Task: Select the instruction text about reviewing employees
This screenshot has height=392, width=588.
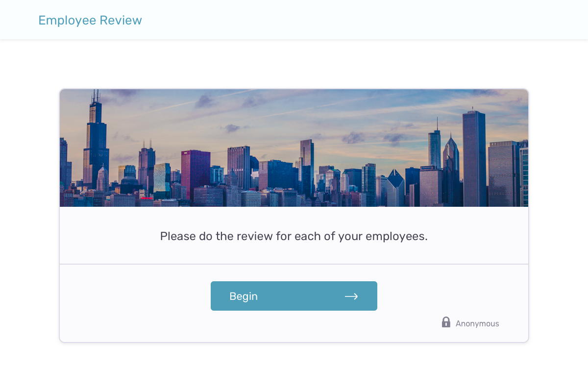Action: click(294, 236)
